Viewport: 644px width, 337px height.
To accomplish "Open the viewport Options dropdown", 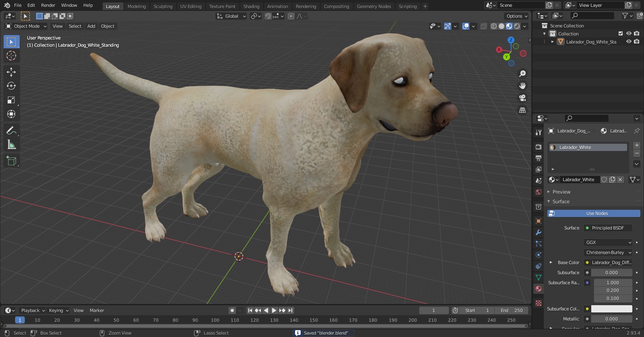I will coord(517,16).
